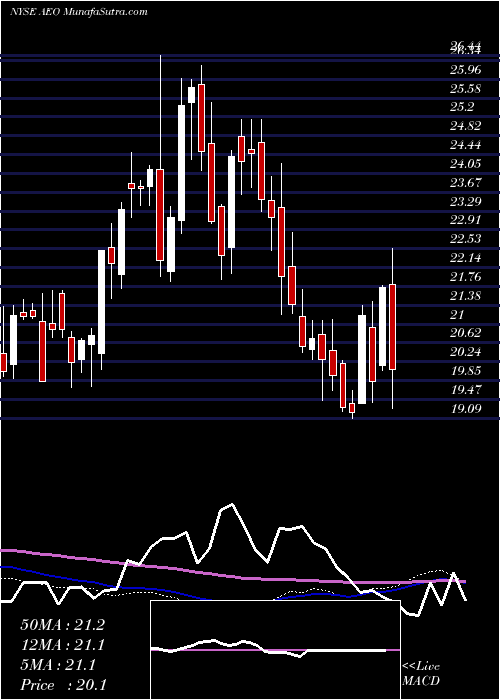
Task: Select the 24.44 price axis label
Action: [x=466, y=145]
